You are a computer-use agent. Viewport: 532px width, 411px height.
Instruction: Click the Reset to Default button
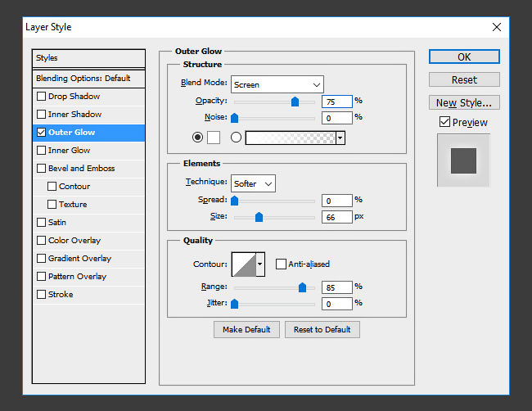[x=322, y=330]
